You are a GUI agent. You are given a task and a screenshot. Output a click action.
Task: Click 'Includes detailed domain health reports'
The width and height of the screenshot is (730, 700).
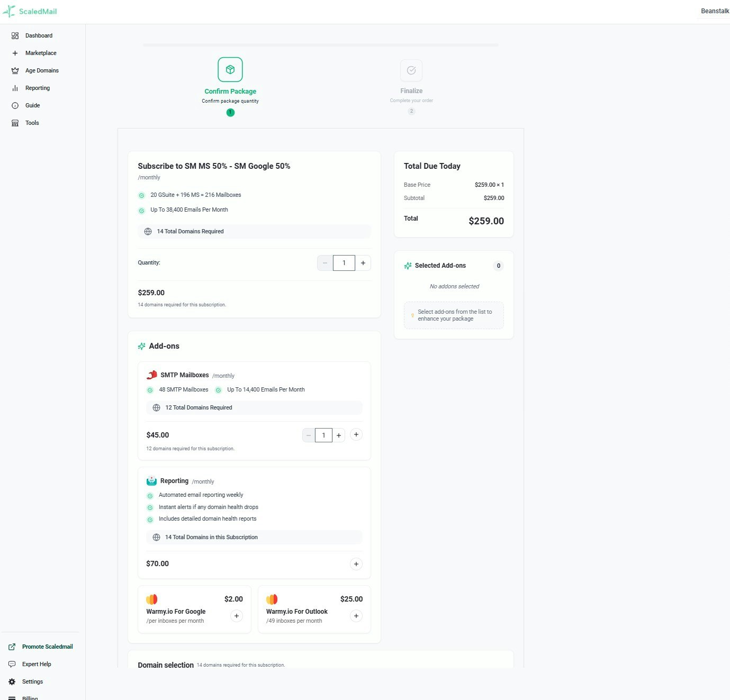pyautogui.click(x=208, y=519)
